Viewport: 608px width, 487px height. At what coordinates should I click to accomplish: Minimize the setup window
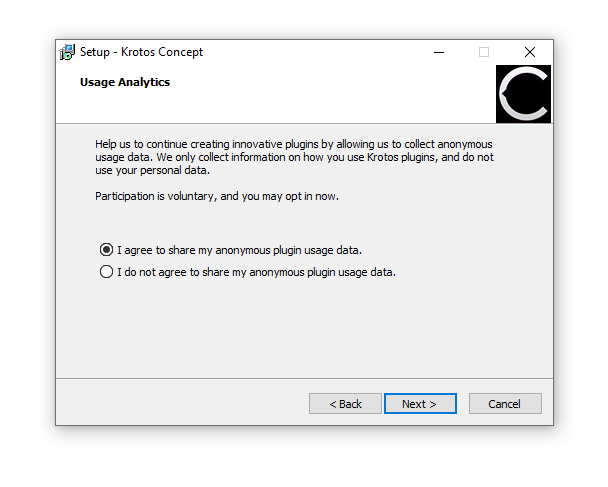coord(439,52)
